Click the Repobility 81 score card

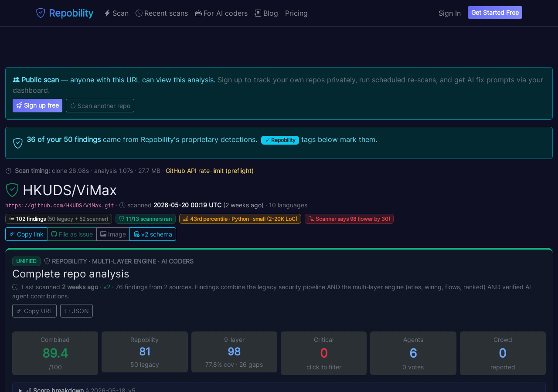(145, 352)
